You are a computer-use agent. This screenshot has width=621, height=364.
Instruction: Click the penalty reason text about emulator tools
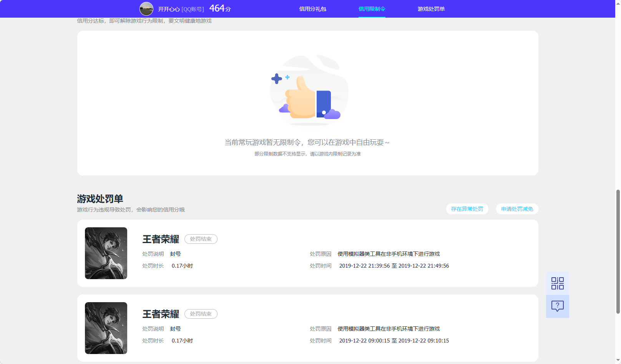pos(388,254)
